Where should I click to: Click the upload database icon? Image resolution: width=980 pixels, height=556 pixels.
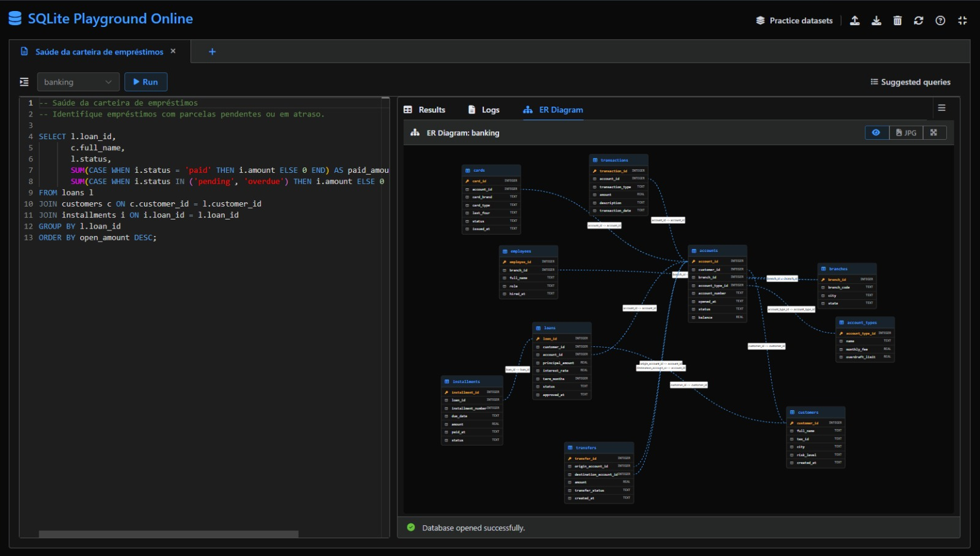pos(854,20)
